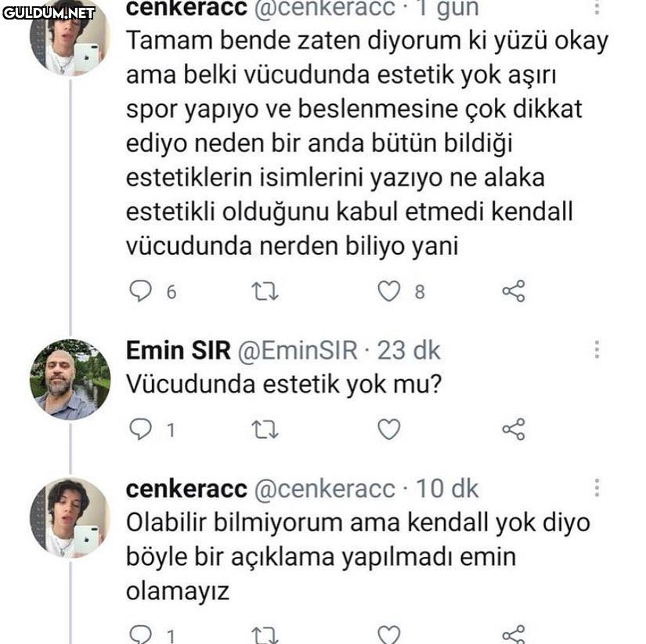The width and height of the screenshot is (646, 644).
Task: Open more options for the topmost tweet
Action: coord(597,8)
